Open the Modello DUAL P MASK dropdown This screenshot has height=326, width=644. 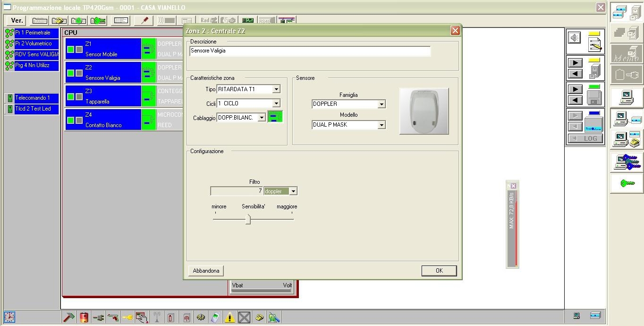(381, 125)
